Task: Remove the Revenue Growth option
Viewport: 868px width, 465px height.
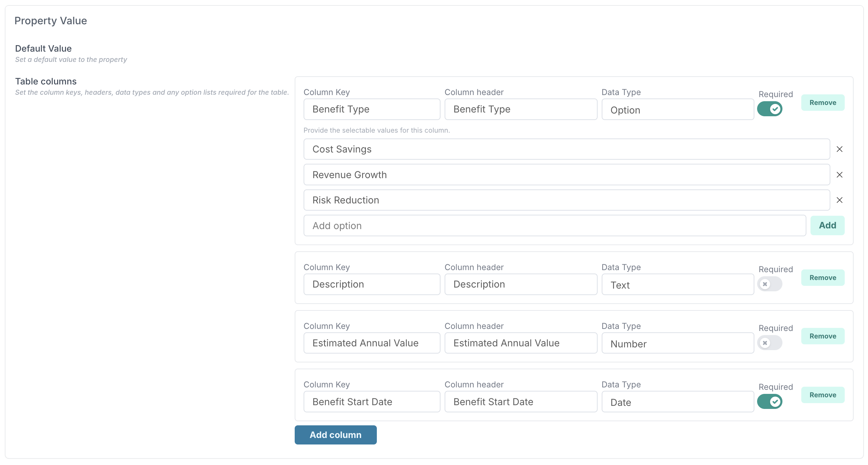Action: [839, 175]
